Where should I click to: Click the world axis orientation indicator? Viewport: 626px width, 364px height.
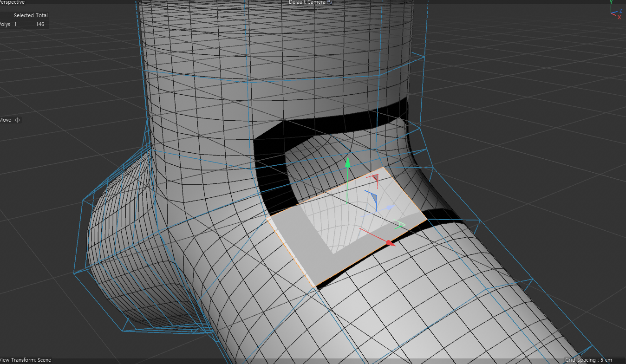coord(615,10)
